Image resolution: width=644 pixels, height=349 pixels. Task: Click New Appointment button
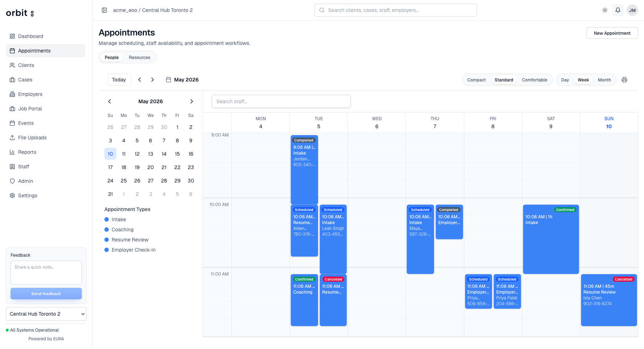(612, 33)
